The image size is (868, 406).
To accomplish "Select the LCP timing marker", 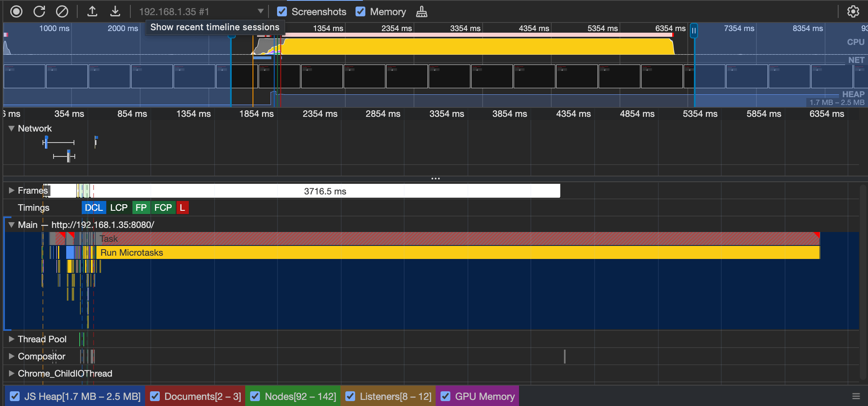I will point(119,207).
